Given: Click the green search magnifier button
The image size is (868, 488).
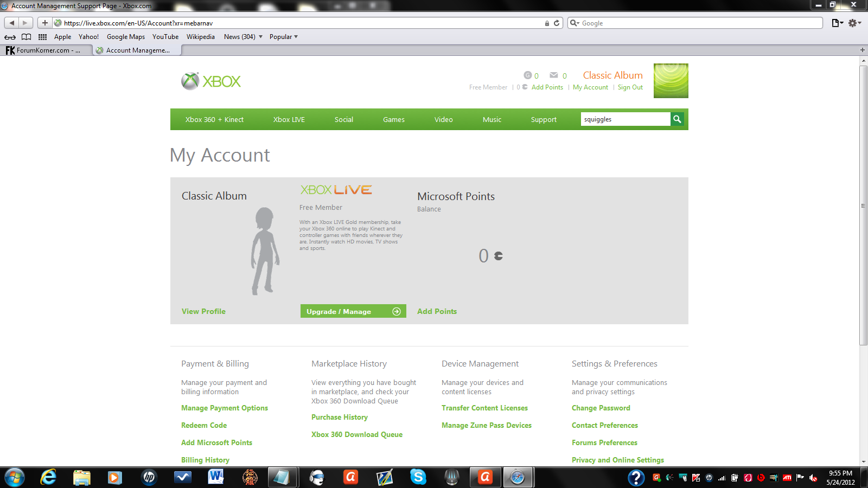Looking at the screenshot, I should 677,119.
